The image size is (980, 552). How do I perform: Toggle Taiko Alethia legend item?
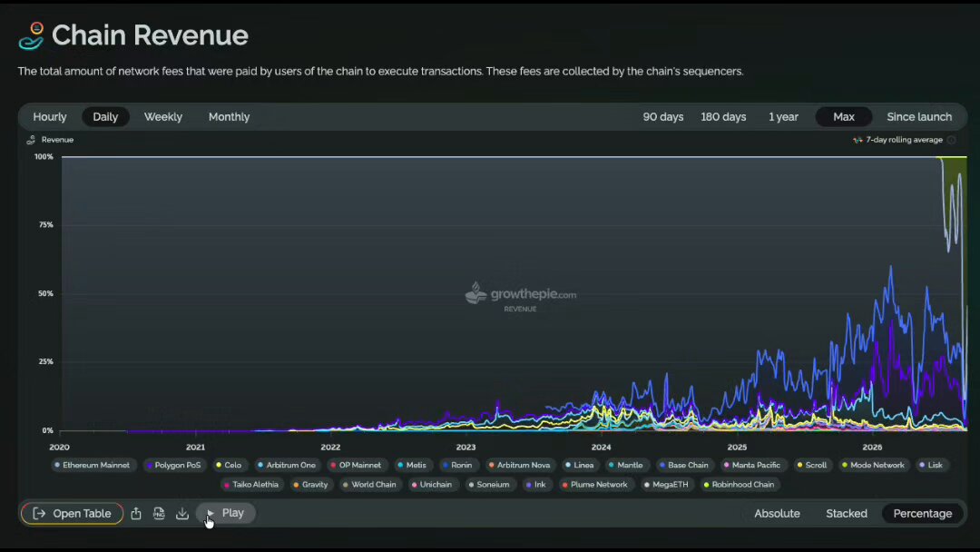[251, 485]
